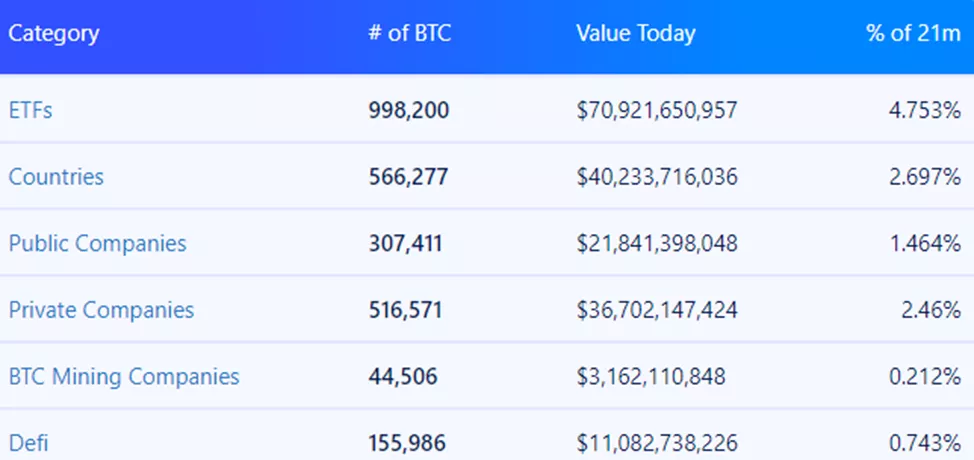The height and width of the screenshot is (460, 974).
Task: Open the Private Companies link
Action: pos(101,310)
